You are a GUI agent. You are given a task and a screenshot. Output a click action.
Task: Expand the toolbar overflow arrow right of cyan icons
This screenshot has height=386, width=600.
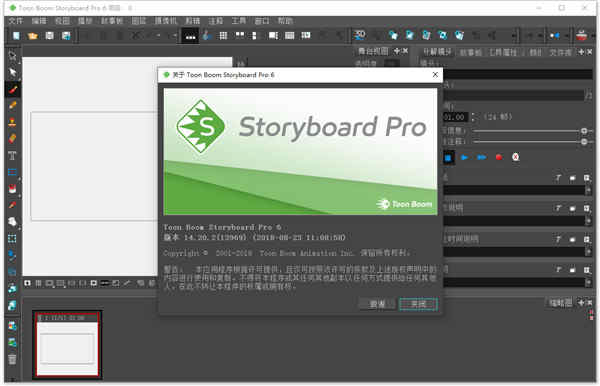[x=514, y=36]
